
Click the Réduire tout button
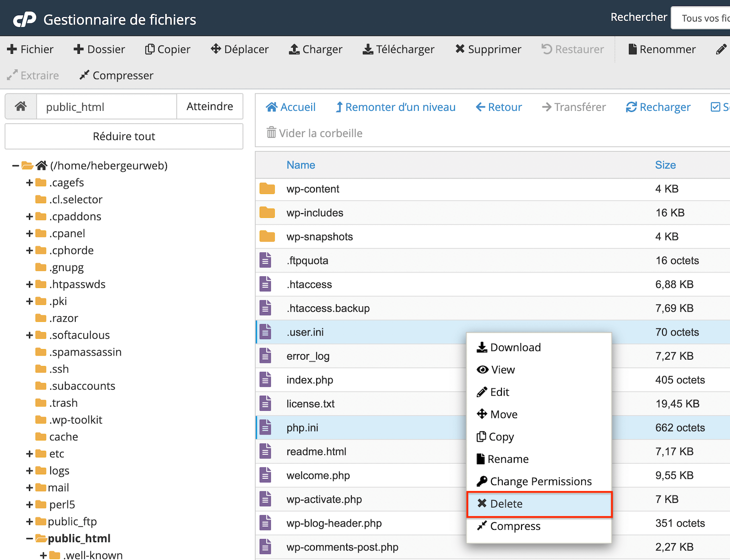pos(124,136)
